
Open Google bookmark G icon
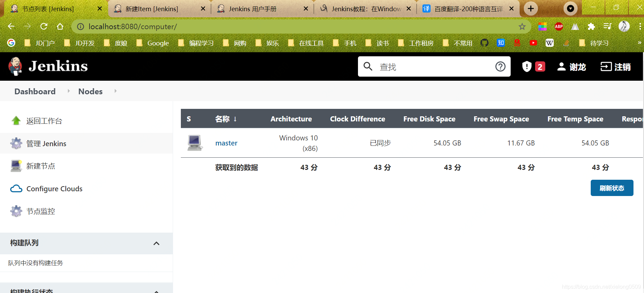pos(11,43)
